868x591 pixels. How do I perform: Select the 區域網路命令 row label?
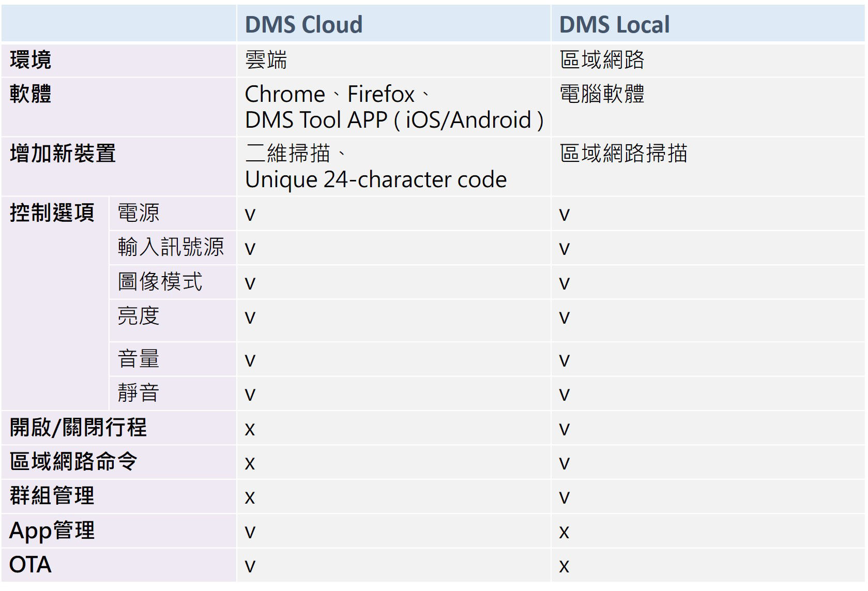73,462
